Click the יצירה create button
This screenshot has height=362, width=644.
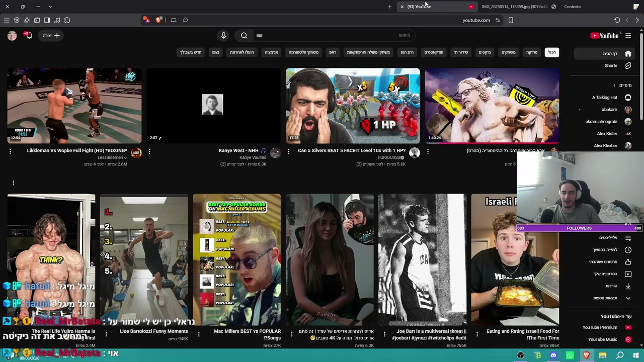tap(51, 35)
